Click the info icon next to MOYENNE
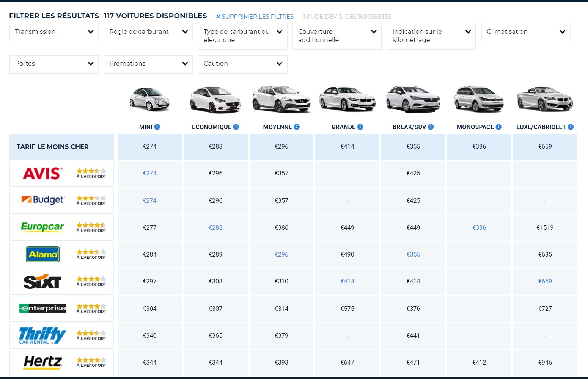The width and height of the screenshot is (588, 379). click(x=297, y=127)
